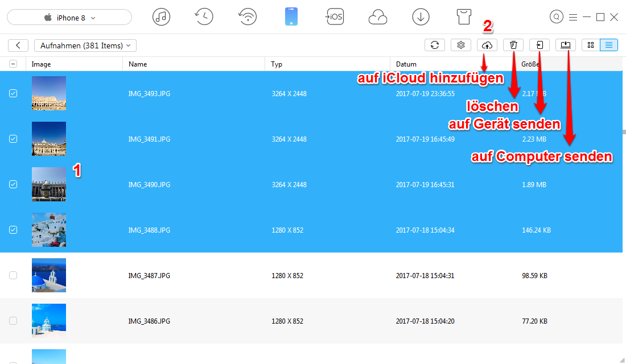The width and height of the screenshot is (626, 364).
Task: Select the phone device manager icon
Action: pos(291,17)
